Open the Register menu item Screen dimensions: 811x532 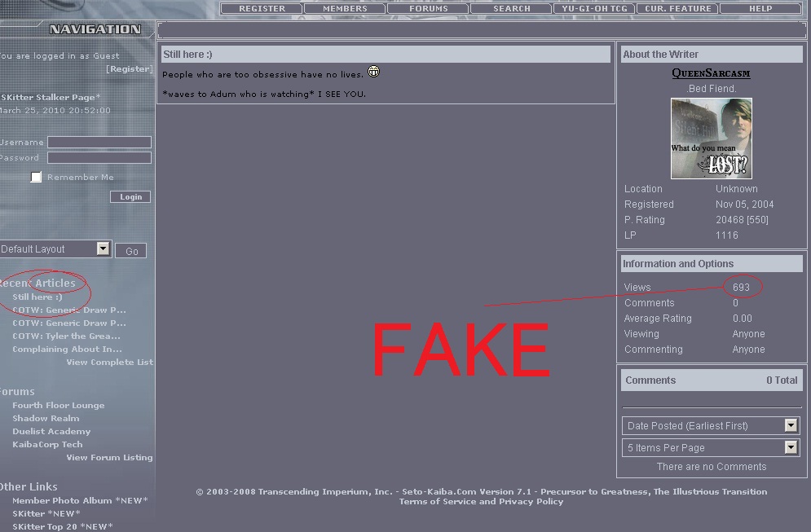tap(262, 9)
